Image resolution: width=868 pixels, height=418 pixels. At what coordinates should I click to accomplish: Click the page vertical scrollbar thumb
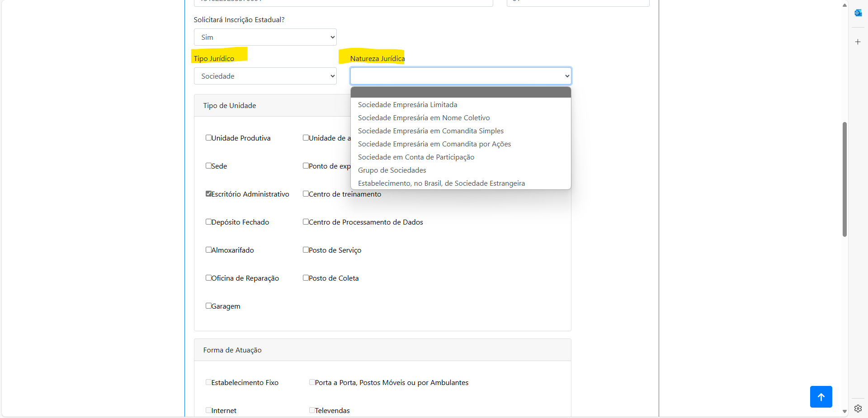click(844, 179)
